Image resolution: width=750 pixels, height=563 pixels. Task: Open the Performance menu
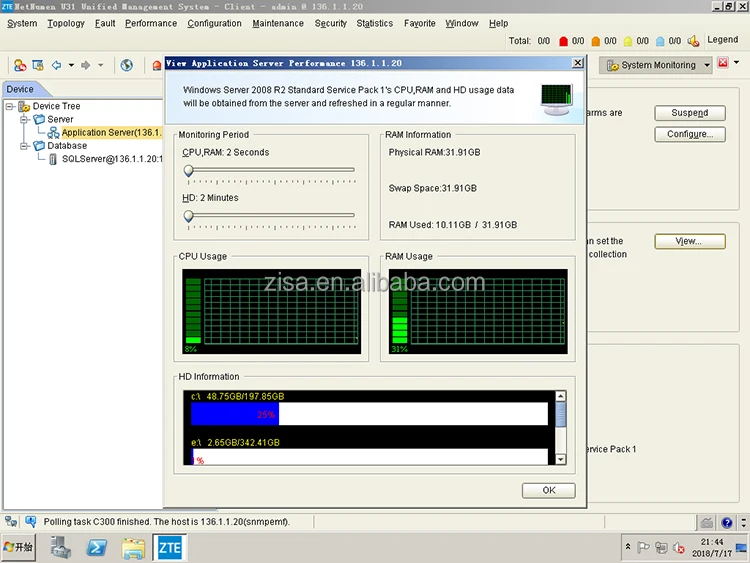click(x=150, y=23)
